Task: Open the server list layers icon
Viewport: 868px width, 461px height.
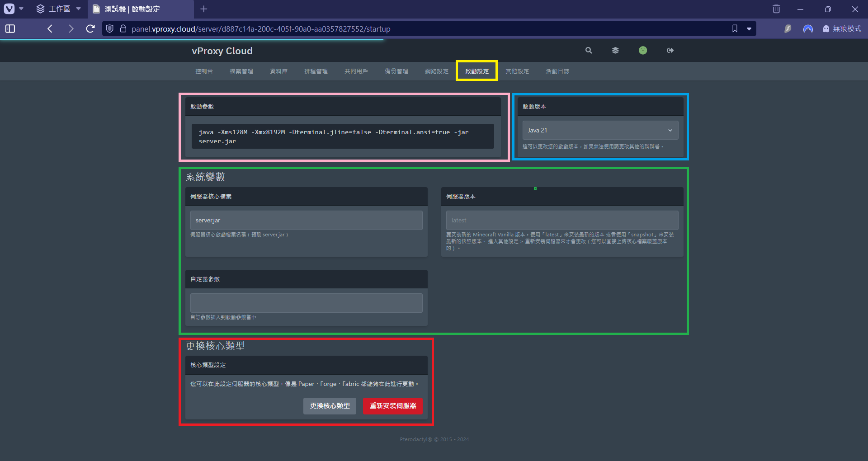Action: tap(615, 51)
